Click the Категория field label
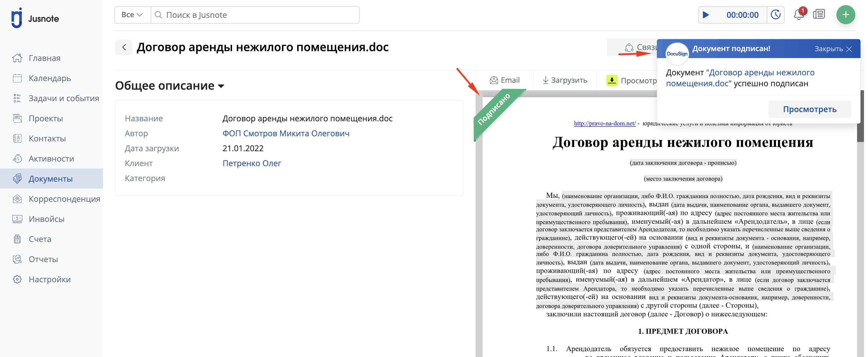The height and width of the screenshot is (357, 868). [145, 178]
